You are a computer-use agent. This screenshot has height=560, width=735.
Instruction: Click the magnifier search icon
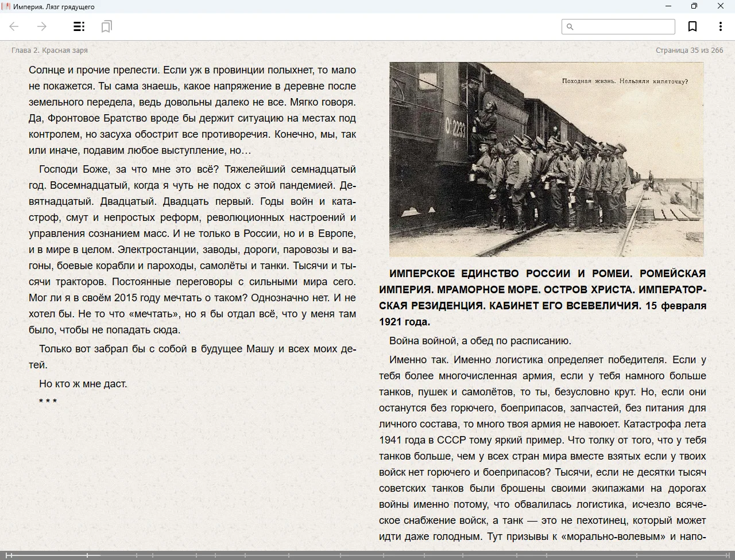click(570, 26)
